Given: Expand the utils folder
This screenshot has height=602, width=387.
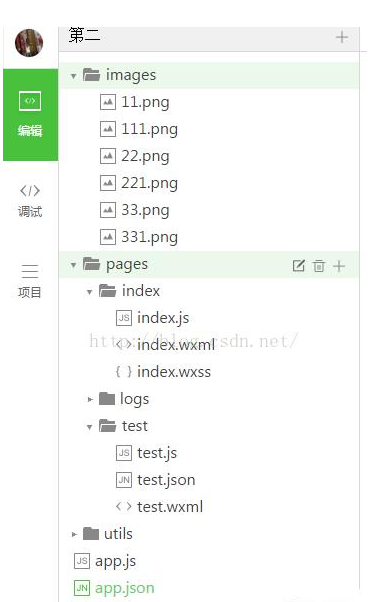Looking at the screenshot, I should click(x=74, y=534).
